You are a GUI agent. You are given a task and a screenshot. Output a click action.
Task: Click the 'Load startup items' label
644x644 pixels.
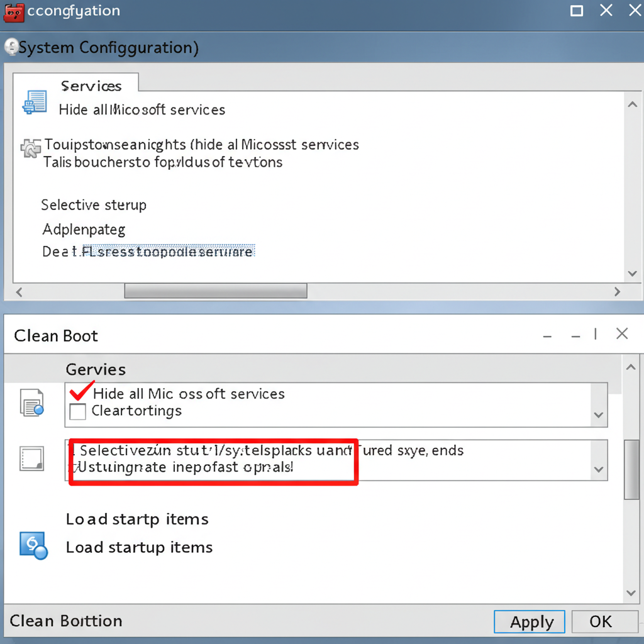[x=139, y=548]
